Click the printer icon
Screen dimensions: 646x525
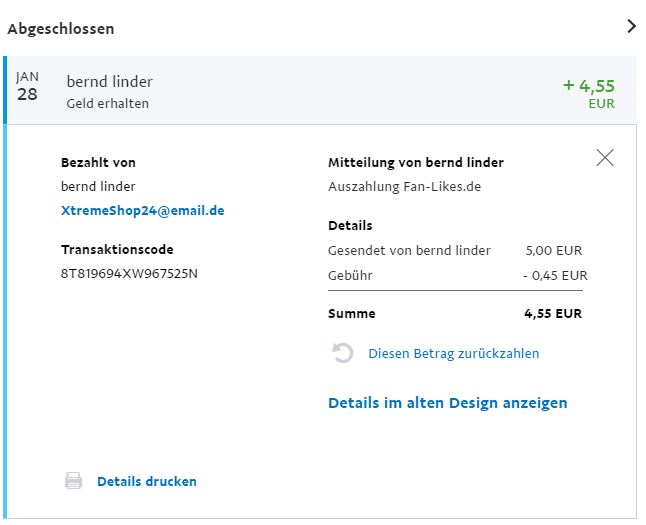(73, 481)
